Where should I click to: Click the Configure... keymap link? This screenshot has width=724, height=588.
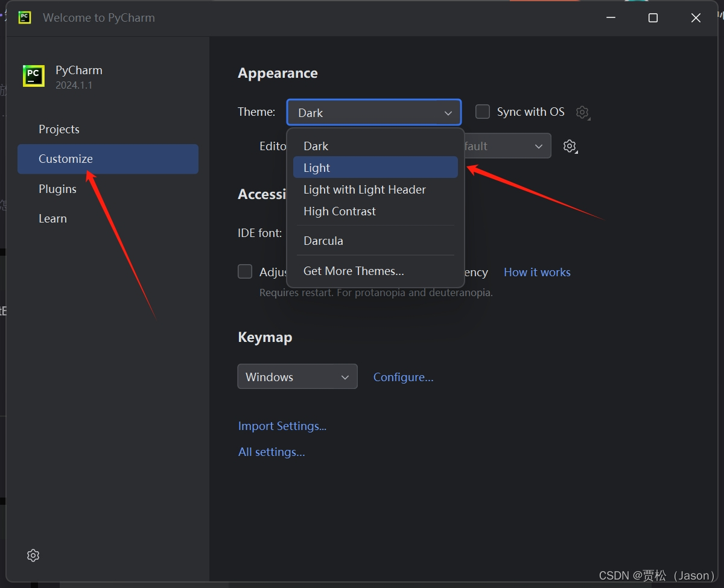[403, 377]
